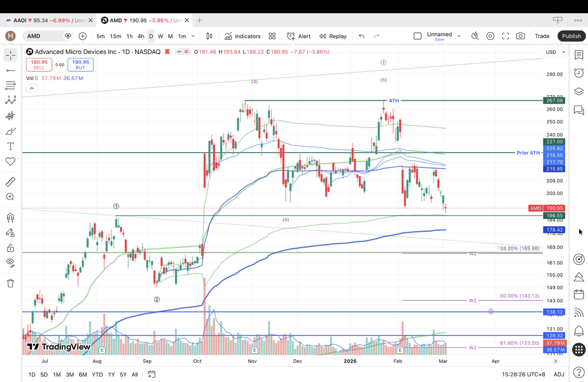Image resolution: width=588 pixels, height=382 pixels.
Task: Click the trash icon to remove drawings
Action: 10,283
